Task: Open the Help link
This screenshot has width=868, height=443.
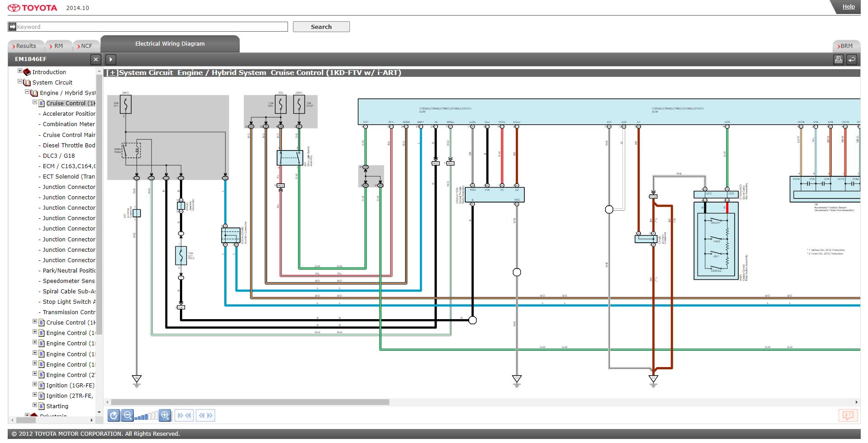Action: coord(849,7)
